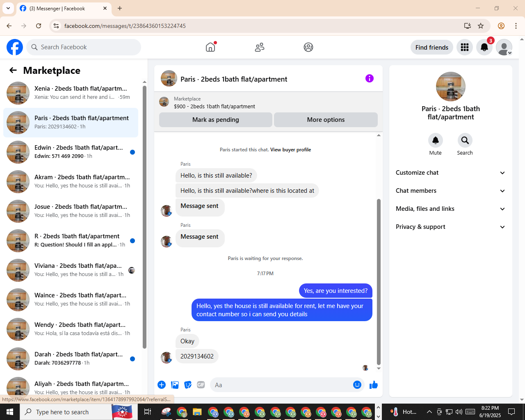Open the Viviana conversation

click(71, 270)
